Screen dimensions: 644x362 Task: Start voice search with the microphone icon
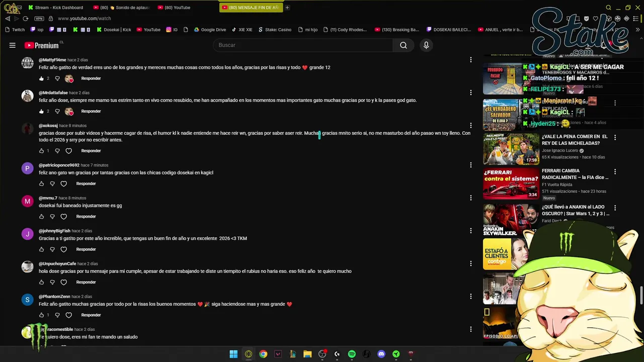(426, 45)
